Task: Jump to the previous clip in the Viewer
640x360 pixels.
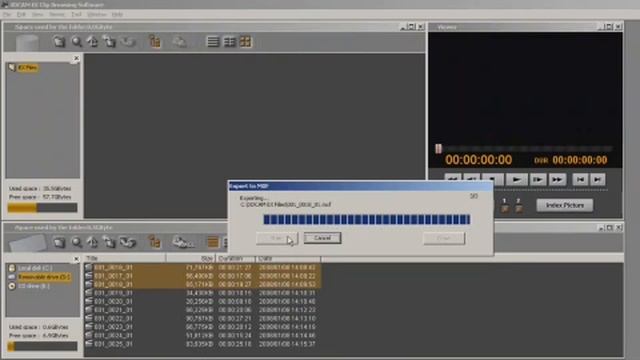Action: [580, 180]
